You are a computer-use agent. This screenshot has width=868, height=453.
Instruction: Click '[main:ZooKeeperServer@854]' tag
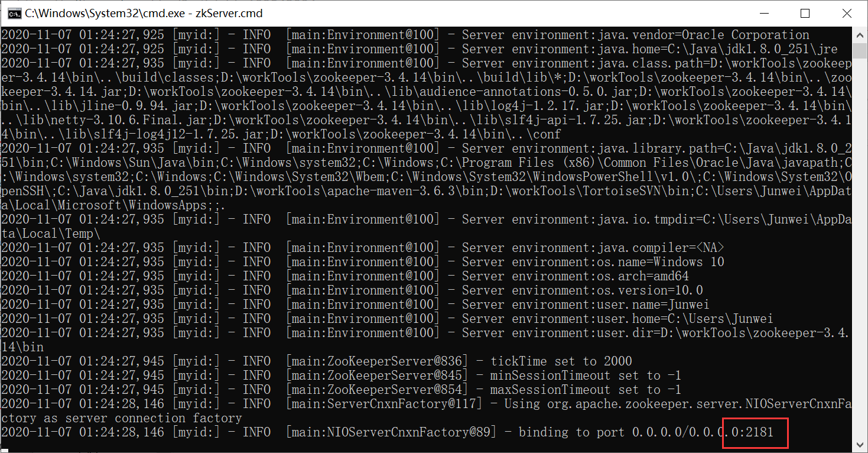377,390
